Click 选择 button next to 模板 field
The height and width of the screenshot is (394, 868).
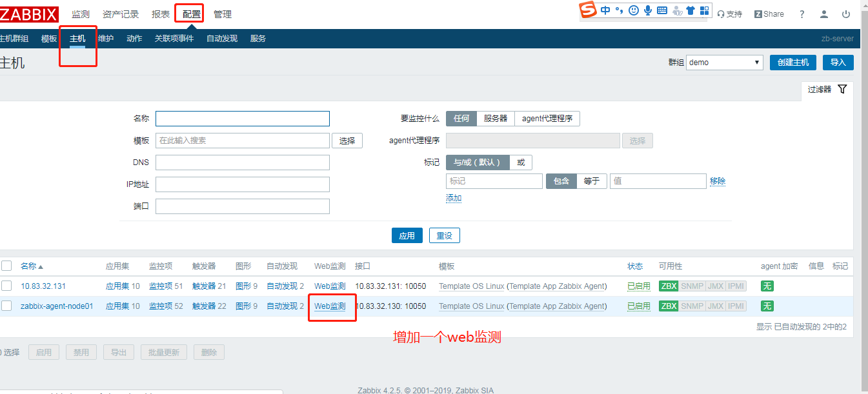(x=347, y=141)
